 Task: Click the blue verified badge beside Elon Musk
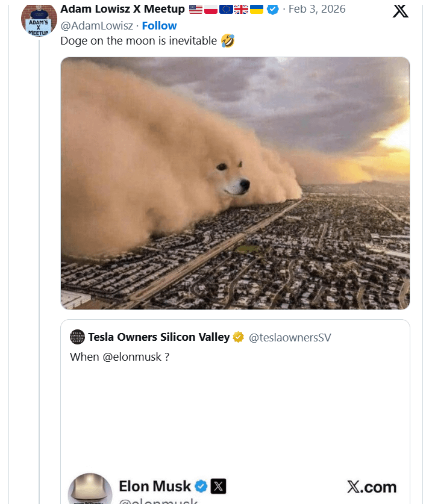click(x=201, y=486)
